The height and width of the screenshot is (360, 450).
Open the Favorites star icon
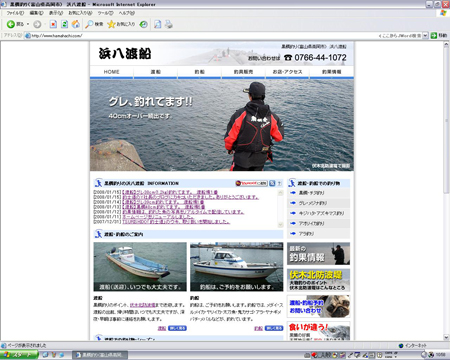click(x=121, y=24)
